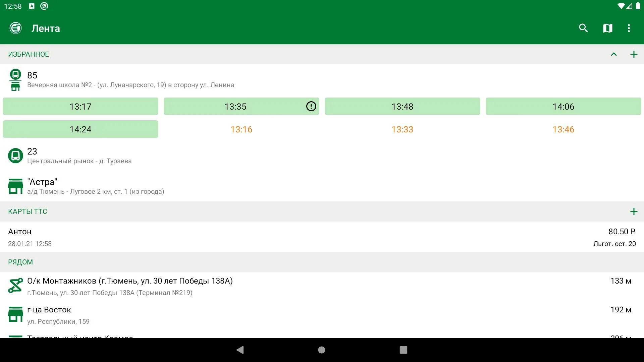Tap the app logo next to Лента

pyautogui.click(x=15, y=28)
